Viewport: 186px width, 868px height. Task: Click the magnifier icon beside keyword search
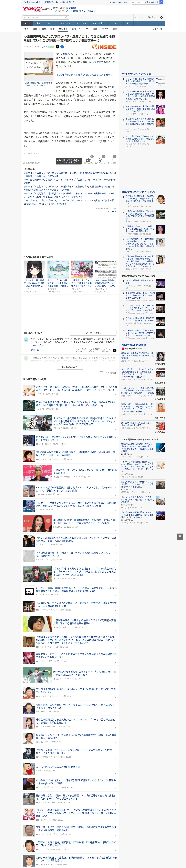[66, 17]
